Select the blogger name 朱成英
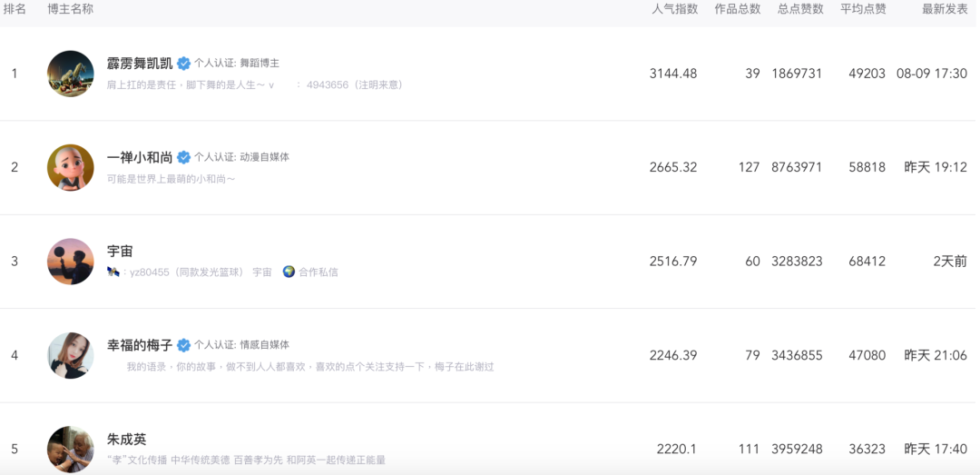Image resolution: width=980 pixels, height=475 pixels. 126,439
